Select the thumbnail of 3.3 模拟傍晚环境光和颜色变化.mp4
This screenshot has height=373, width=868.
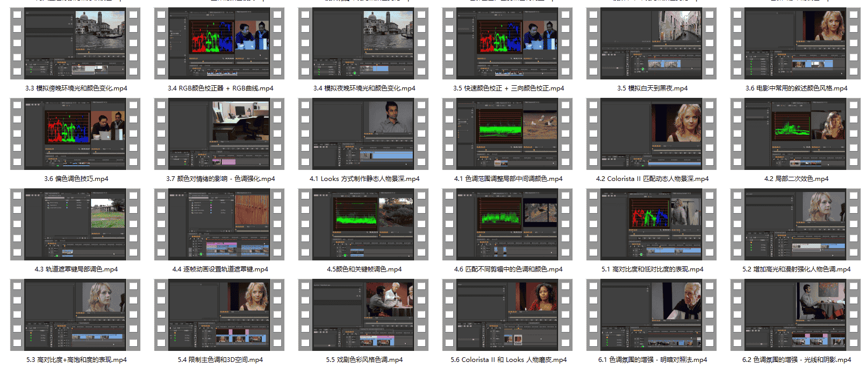pyautogui.click(x=75, y=44)
